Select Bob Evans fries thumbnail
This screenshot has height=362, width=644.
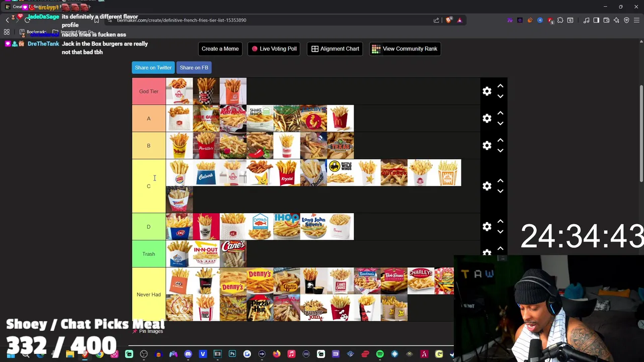tap(394, 281)
